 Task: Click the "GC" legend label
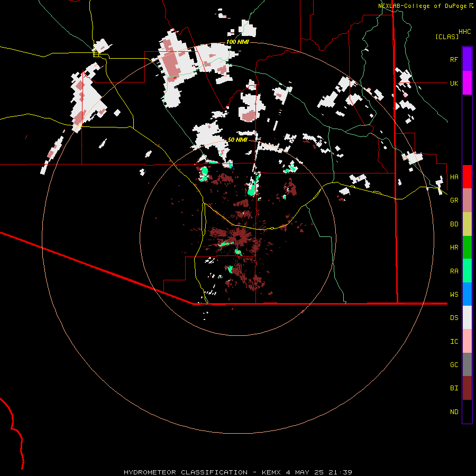tap(454, 365)
